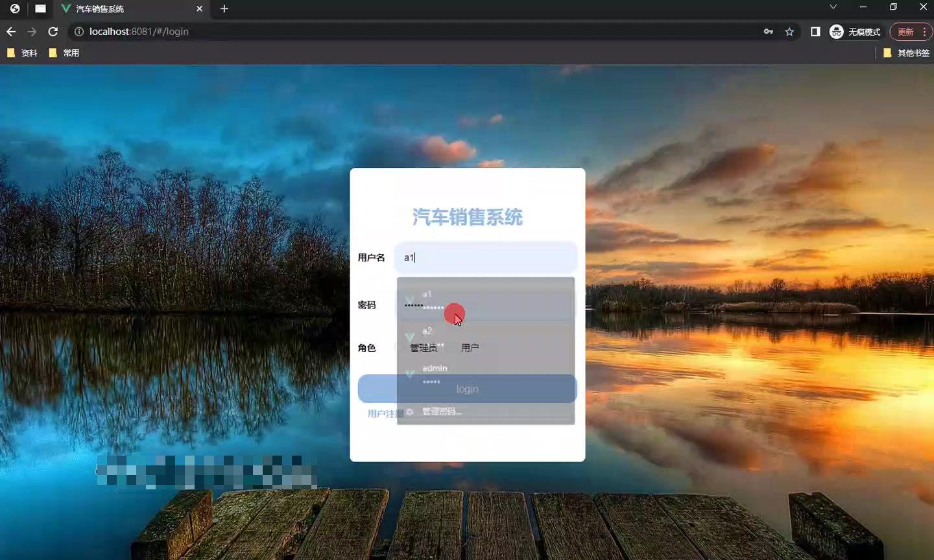Click the 角色 field label
This screenshot has height=560, width=934.
tap(367, 348)
